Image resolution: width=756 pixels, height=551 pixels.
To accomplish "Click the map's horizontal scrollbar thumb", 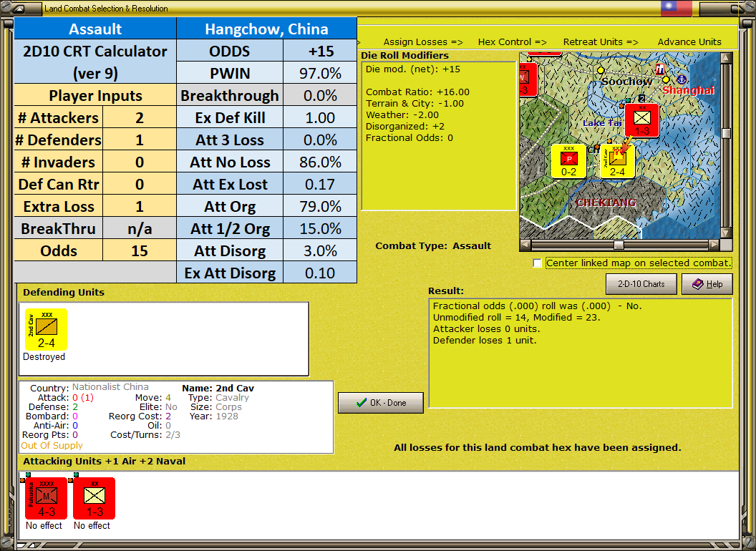I will tap(619, 245).
